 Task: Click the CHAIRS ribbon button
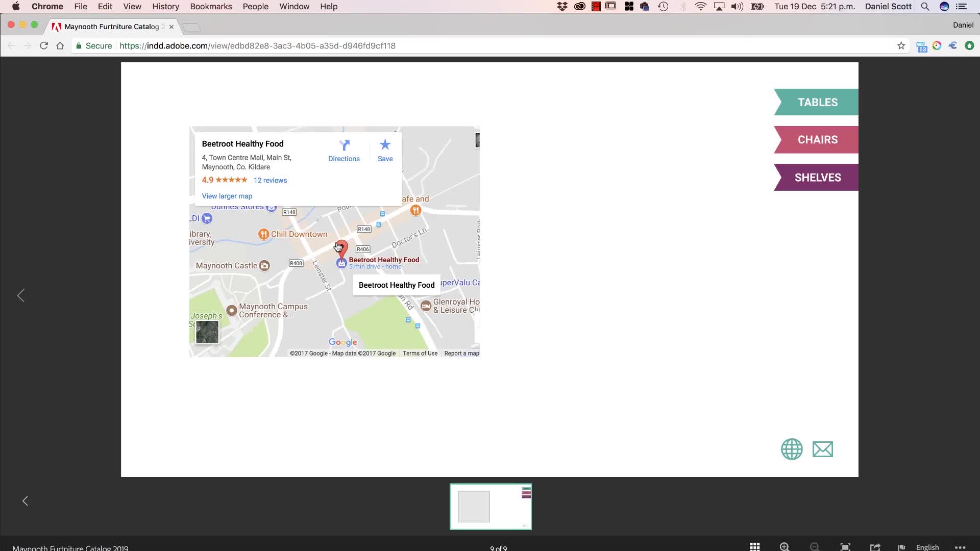pyautogui.click(x=816, y=140)
